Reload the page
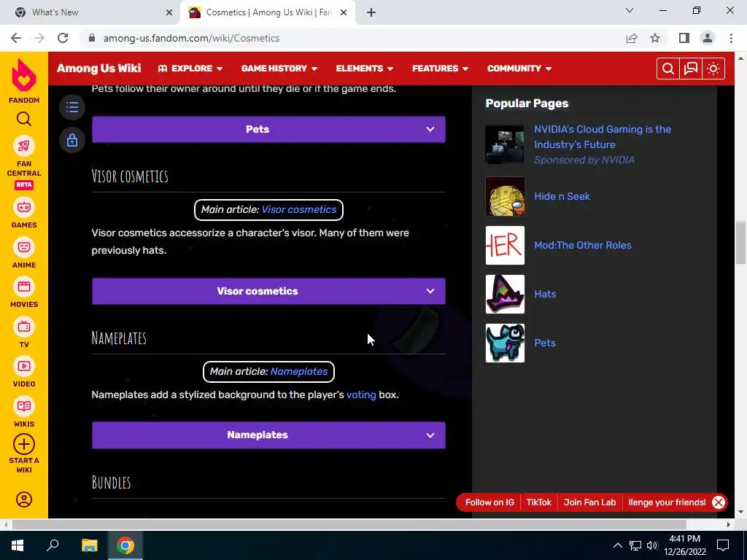 (x=63, y=38)
